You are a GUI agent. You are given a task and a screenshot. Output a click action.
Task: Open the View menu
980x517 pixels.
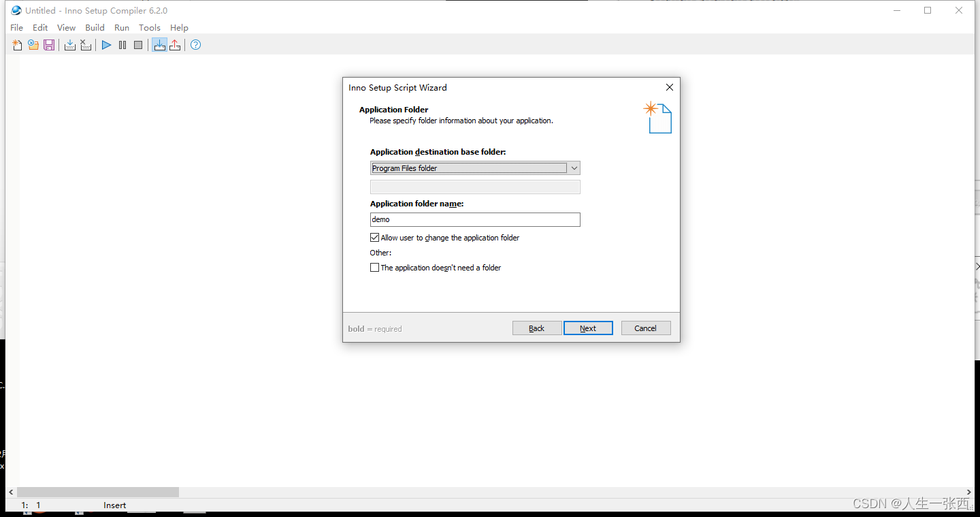(x=66, y=27)
